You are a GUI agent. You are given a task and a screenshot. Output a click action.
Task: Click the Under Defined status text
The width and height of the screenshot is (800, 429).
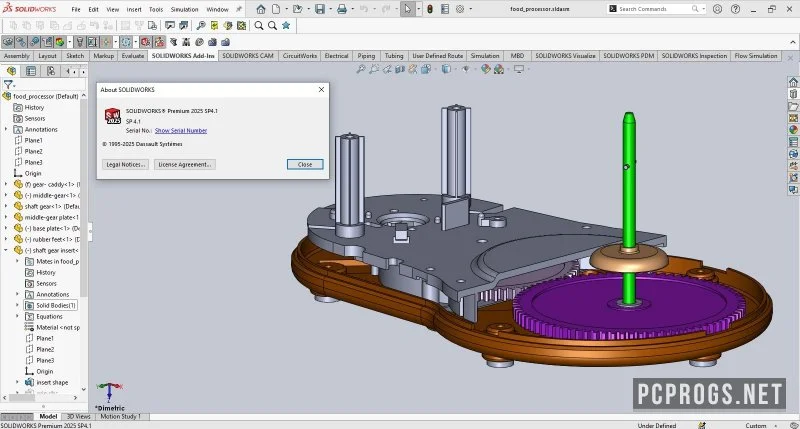pyautogui.click(x=657, y=425)
